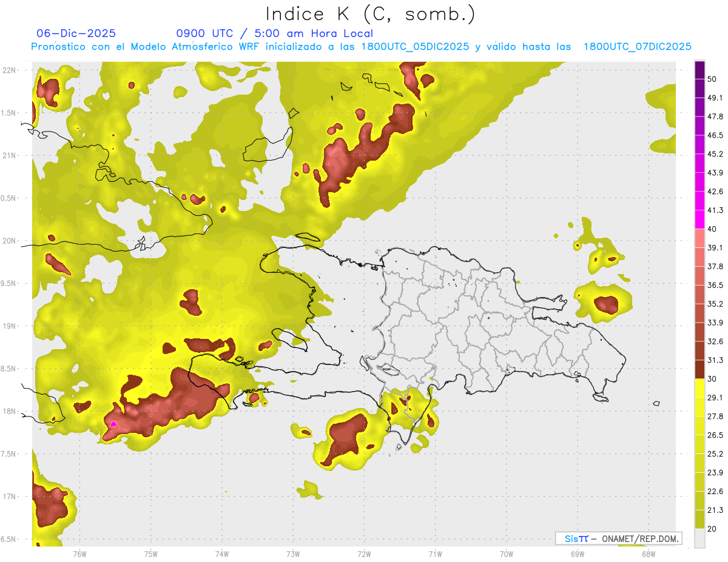Click the "68W" longitude label

(649, 554)
